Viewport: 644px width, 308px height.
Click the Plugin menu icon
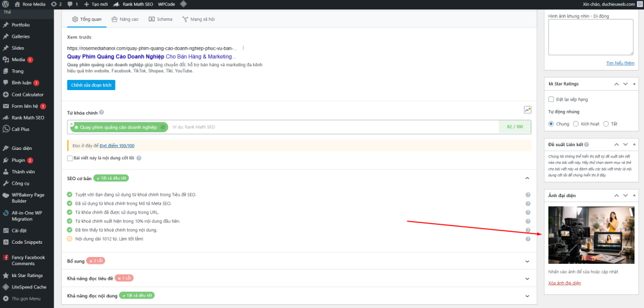pos(6,160)
